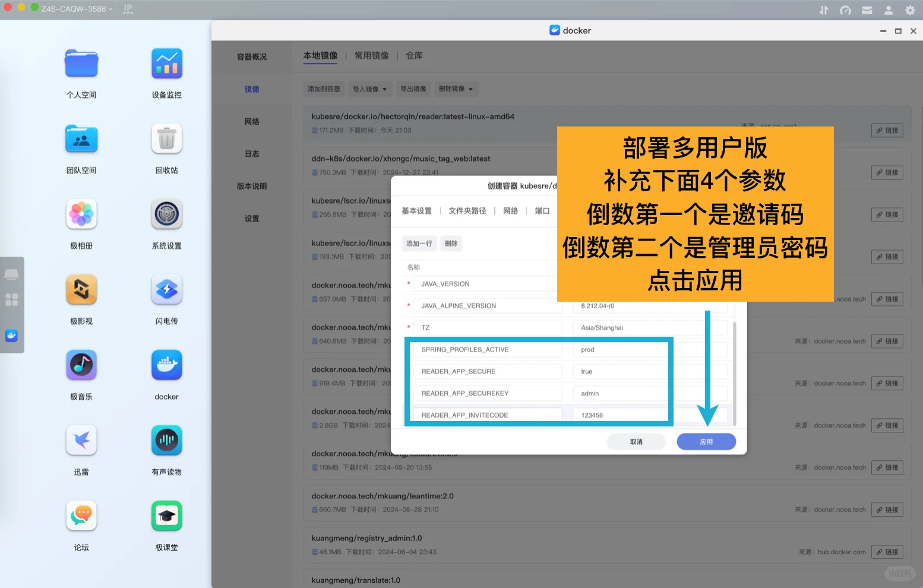
Task: Open the 个人空间 folder icon
Action: pyautogui.click(x=81, y=64)
